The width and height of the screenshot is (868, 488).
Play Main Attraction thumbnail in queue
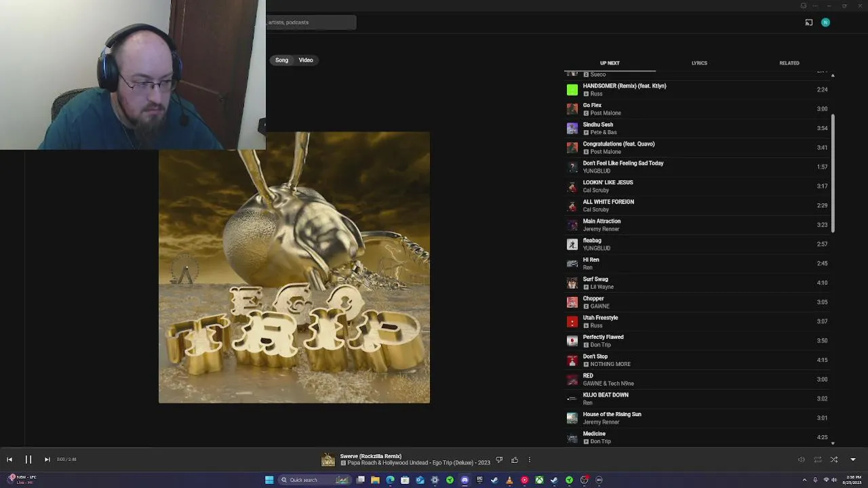pyautogui.click(x=572, y=224)
